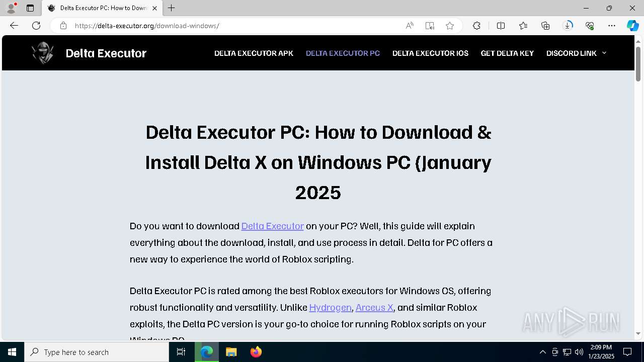Expand the DISCORD LINK dropdown chevron
644x362 pixels.
604,53
